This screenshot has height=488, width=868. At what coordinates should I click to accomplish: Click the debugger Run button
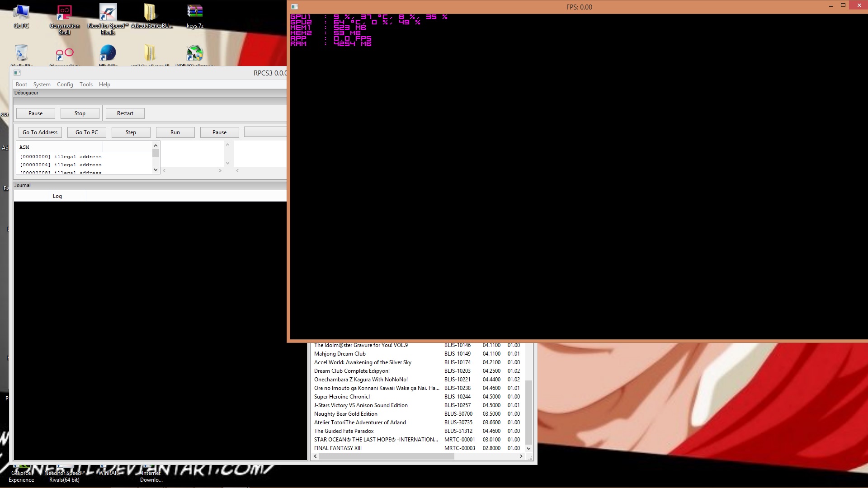(x=175, y=132)
